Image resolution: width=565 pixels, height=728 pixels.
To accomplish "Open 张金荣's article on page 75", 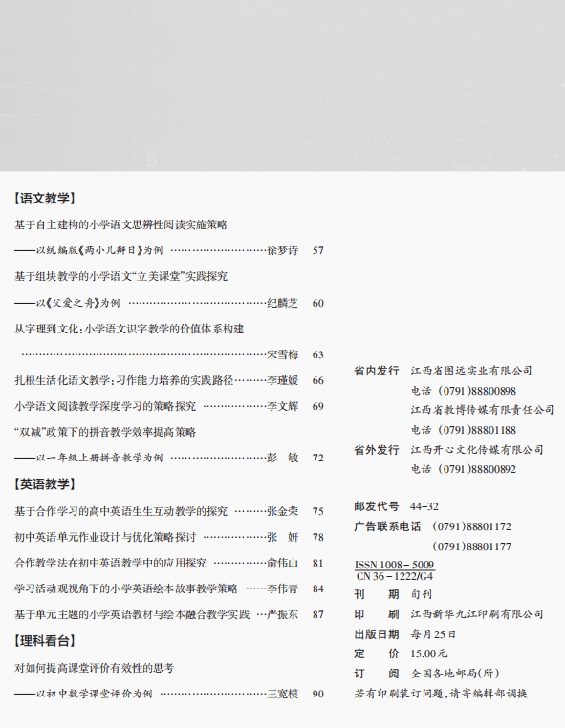I will 169,512.
